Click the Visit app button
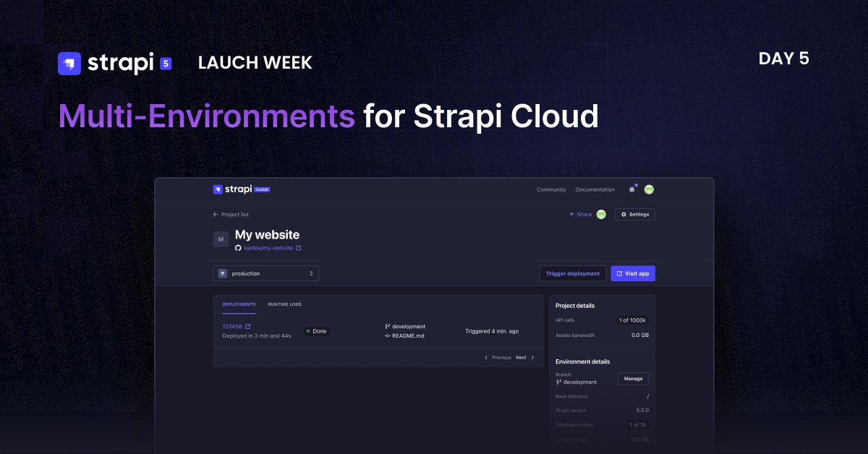The image size is (868, 454). pyautogui.click(x=633, y=273)
